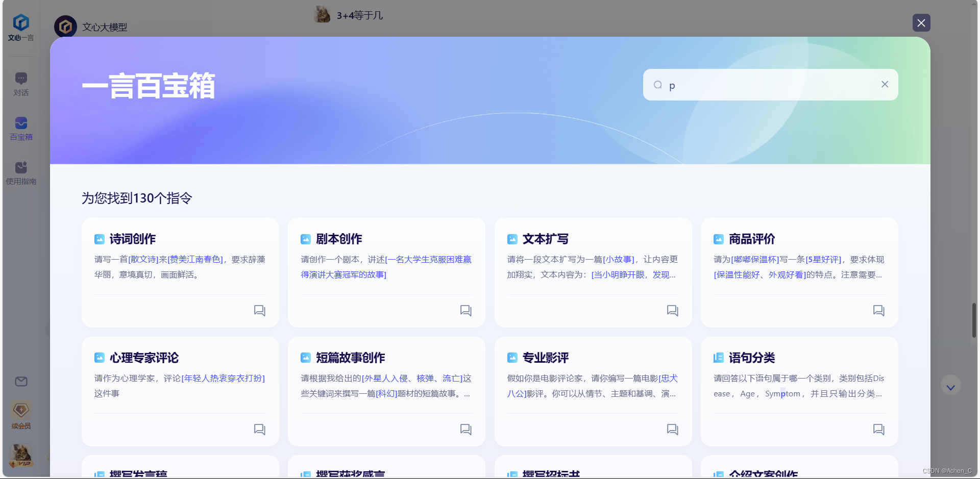
Task: Click the quote icon on 语句分类 card
Action: pos(878,429)
